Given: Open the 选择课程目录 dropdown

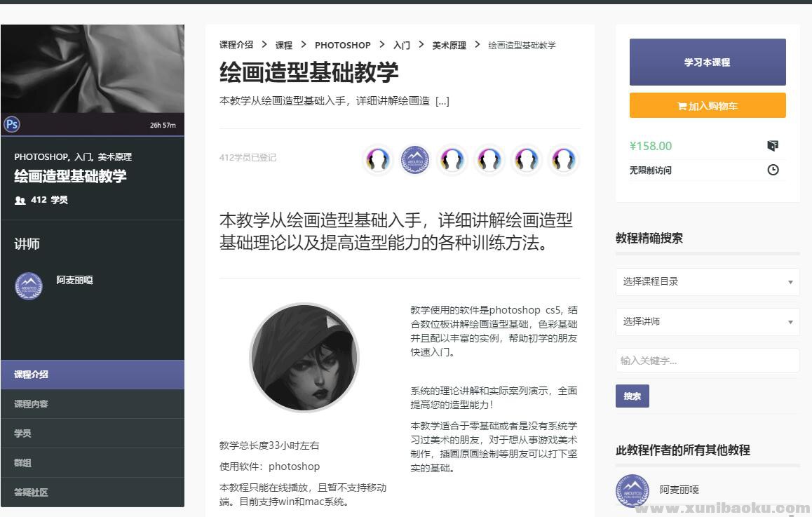Looking at the screenshot, I should [707, 282].
